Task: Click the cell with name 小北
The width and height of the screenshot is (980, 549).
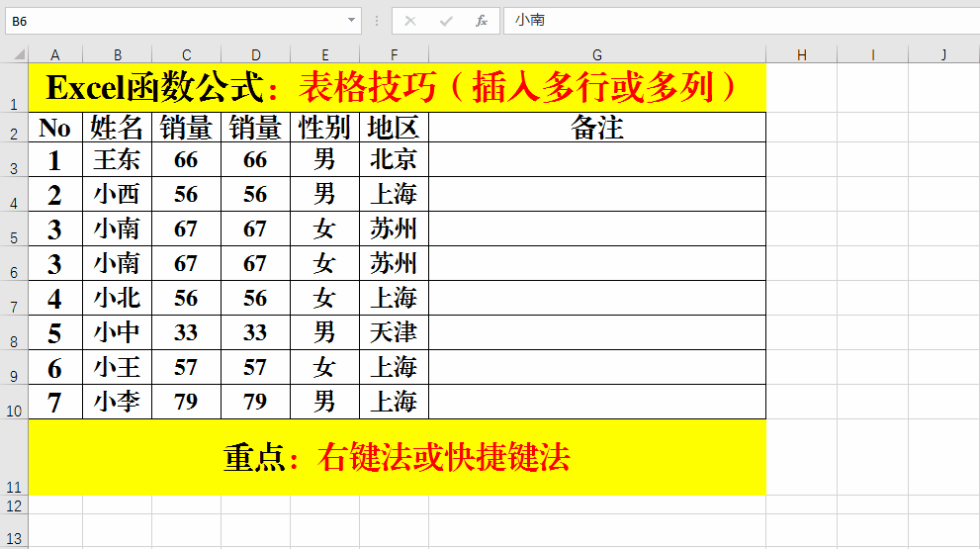Action: click(x=117, y=299)
